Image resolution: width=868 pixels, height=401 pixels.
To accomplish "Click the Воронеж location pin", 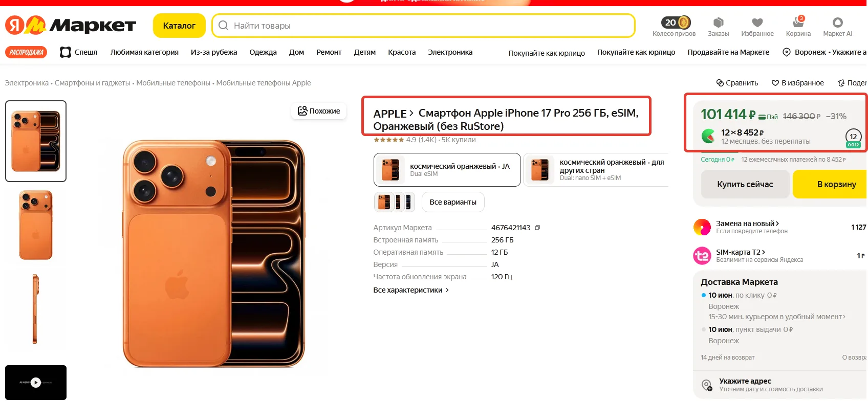I will (787, 52).
